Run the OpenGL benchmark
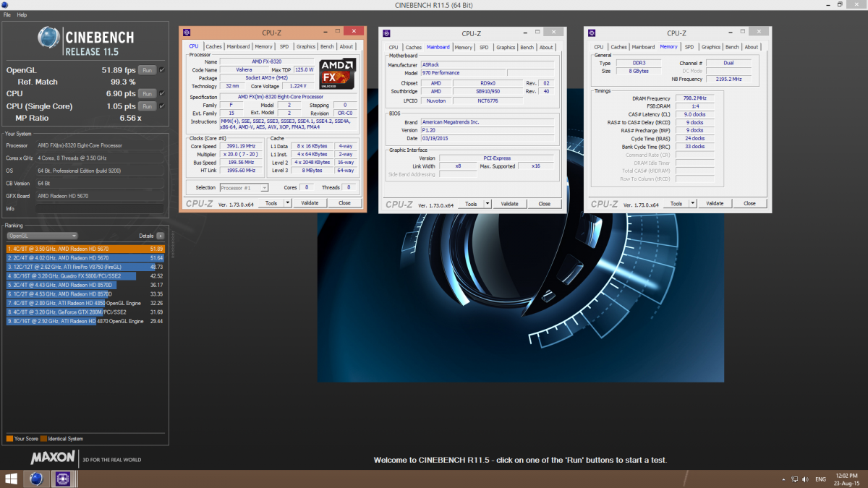This screenshot has height=488, width=868. coord(147,70)
